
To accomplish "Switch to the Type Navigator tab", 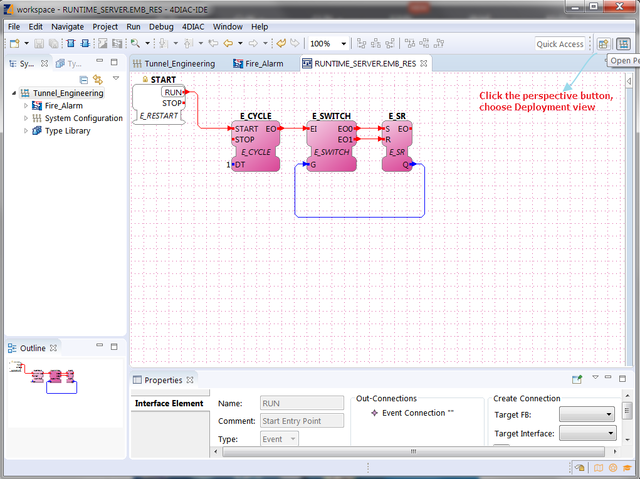I will pyautogui.click(x=69, y=64).
